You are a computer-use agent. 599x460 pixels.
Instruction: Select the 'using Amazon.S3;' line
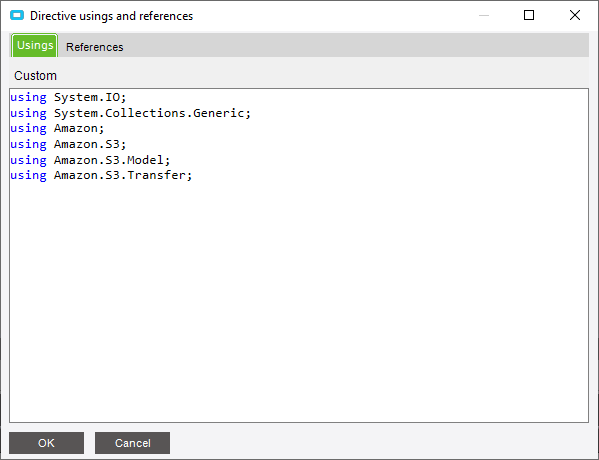coord(68,144)
